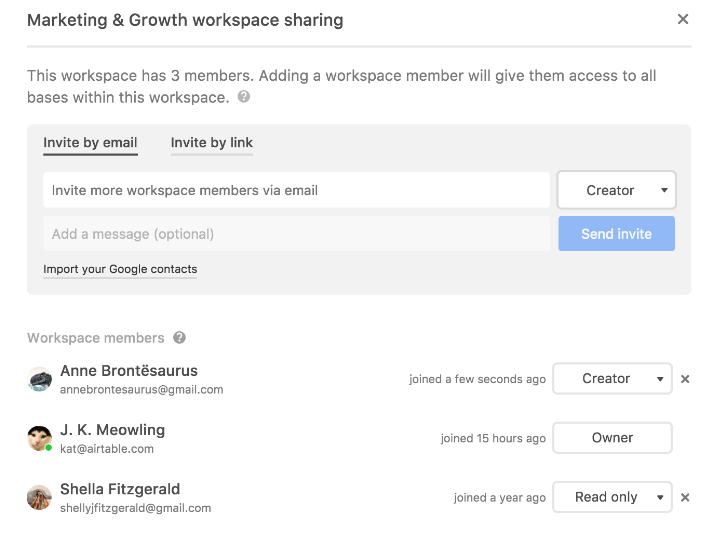Click Shella Fitzgerald's avatar

[40, 497]
